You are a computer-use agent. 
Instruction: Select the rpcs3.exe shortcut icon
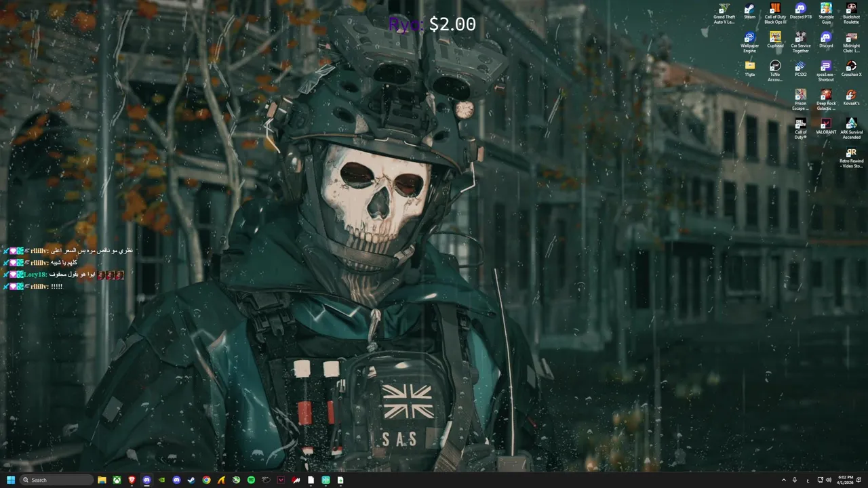tap(826, 70)
